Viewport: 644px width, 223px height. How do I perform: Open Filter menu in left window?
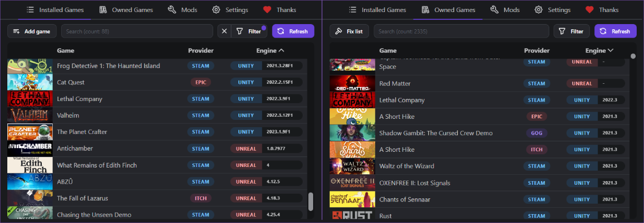point(249,31)
